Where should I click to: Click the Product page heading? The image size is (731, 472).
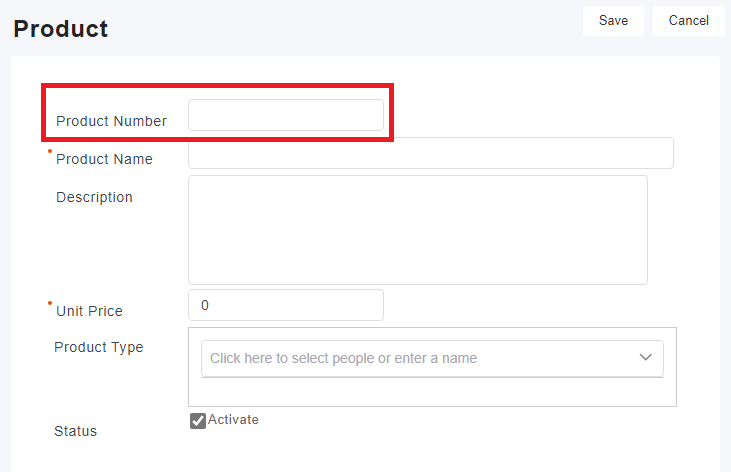60,28
